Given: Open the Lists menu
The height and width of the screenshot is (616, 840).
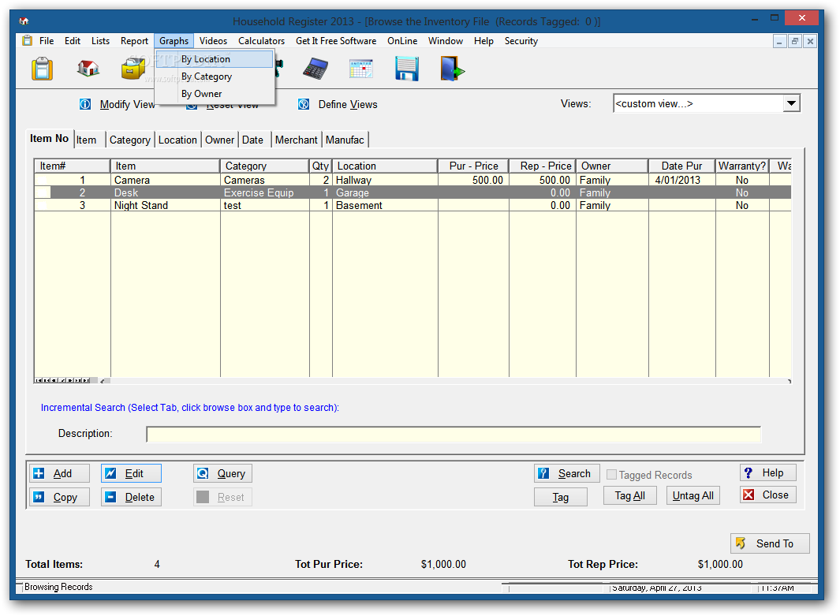Looking at the screenshot, I should (x=100, y=41).
